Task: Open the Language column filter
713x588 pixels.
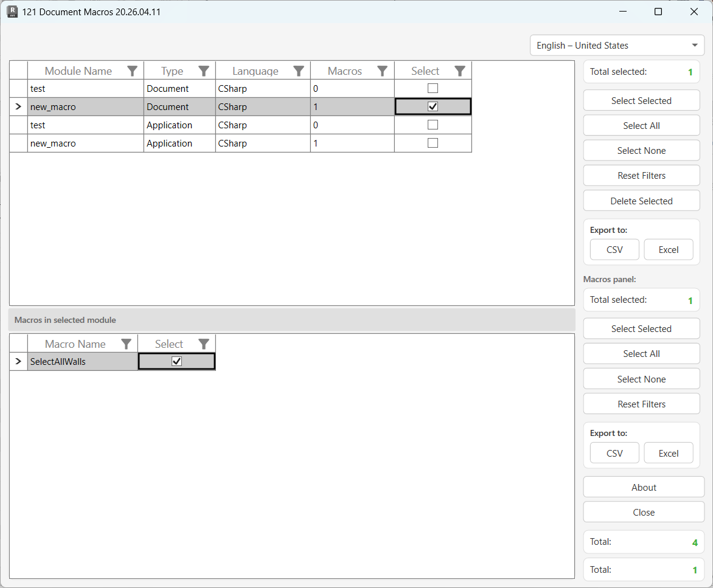Action: pos(298,71)
